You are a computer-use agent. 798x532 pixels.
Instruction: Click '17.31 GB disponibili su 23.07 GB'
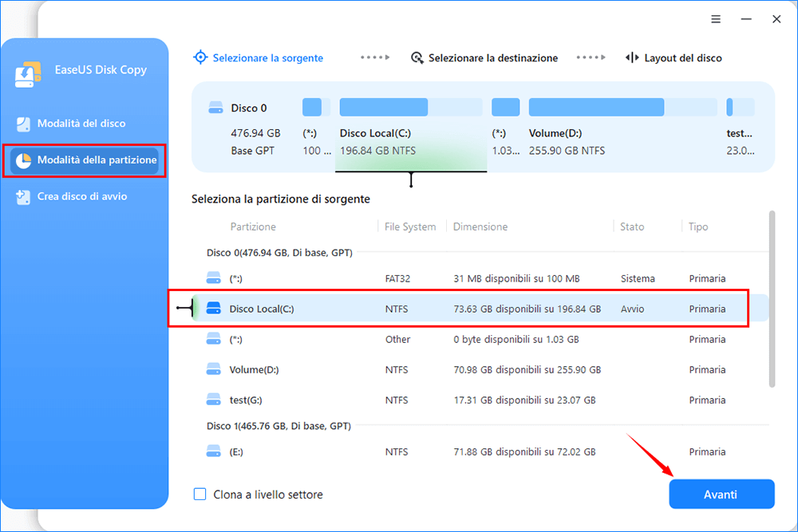(x=525, y=400)
